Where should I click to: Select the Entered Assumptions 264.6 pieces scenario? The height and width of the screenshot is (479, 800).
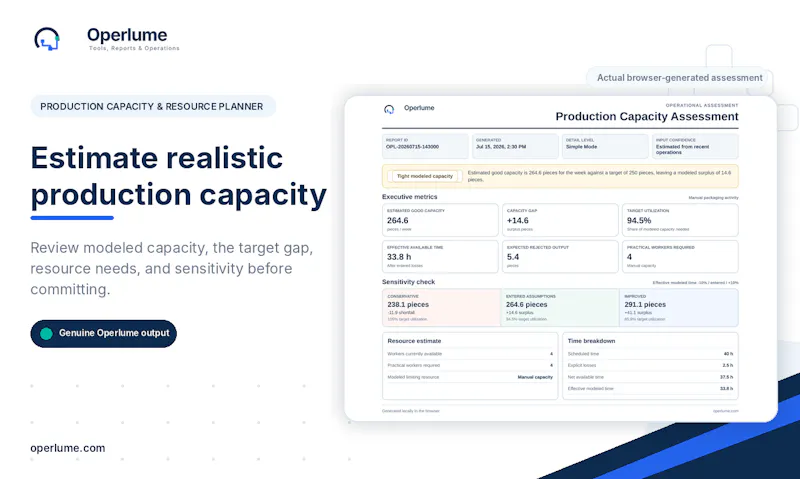(560, 308)
